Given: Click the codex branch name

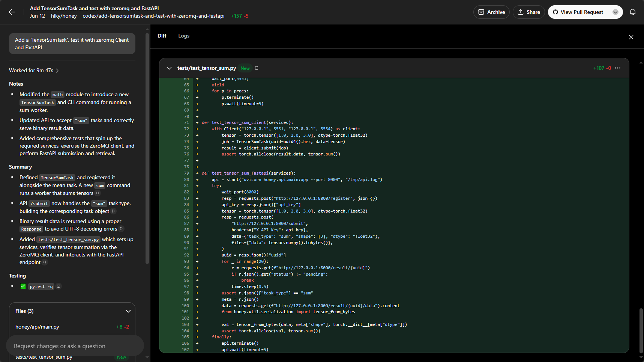Looking at the screenshot, I should coord(153,16).
